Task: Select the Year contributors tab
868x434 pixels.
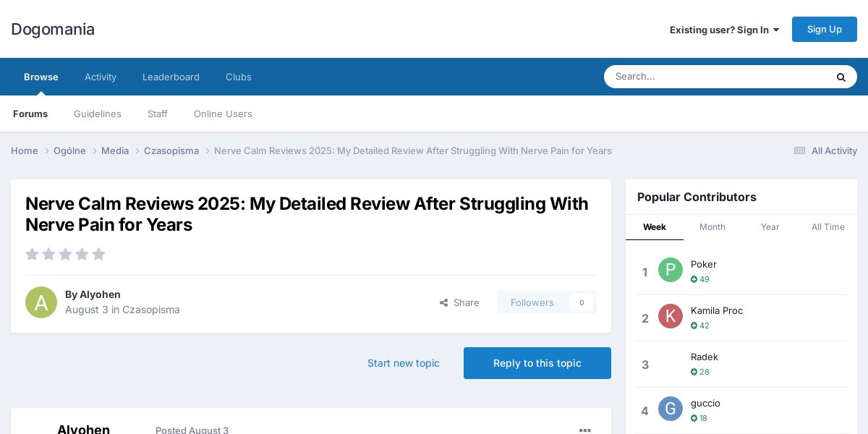Action: (770, 227)
